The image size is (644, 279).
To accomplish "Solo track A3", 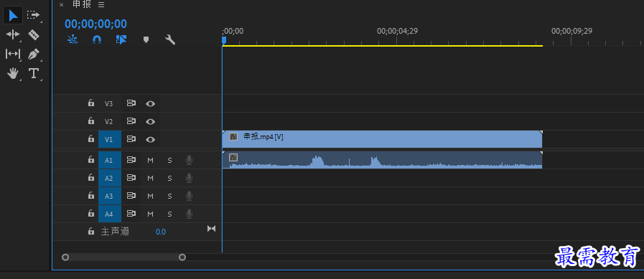I will tap(169, 196).
